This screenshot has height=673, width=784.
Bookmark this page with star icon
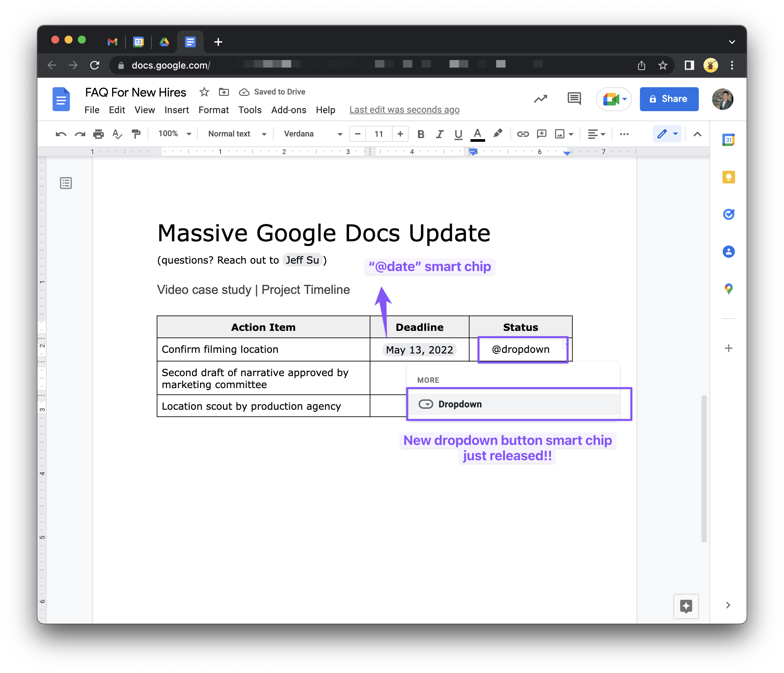click(663, 66)
